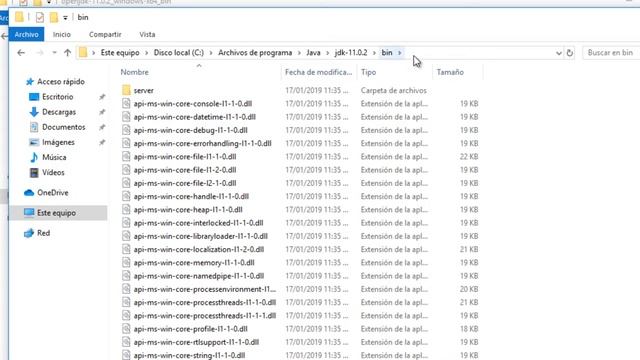
Task: Open Escritorio in the sidebar
Action: (58, 97)
